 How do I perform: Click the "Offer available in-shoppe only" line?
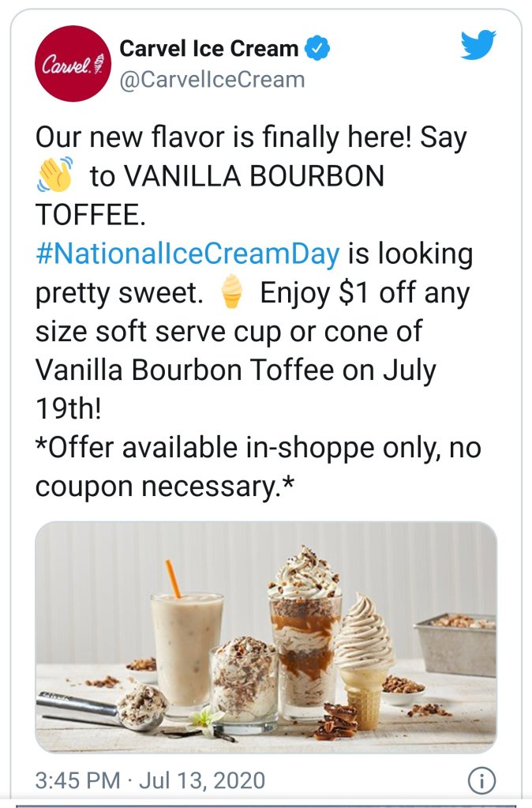(x=257, y=449)
